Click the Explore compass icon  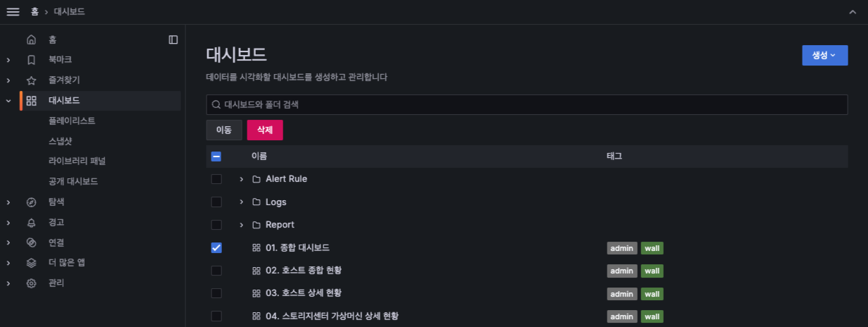tap(31, 202)
